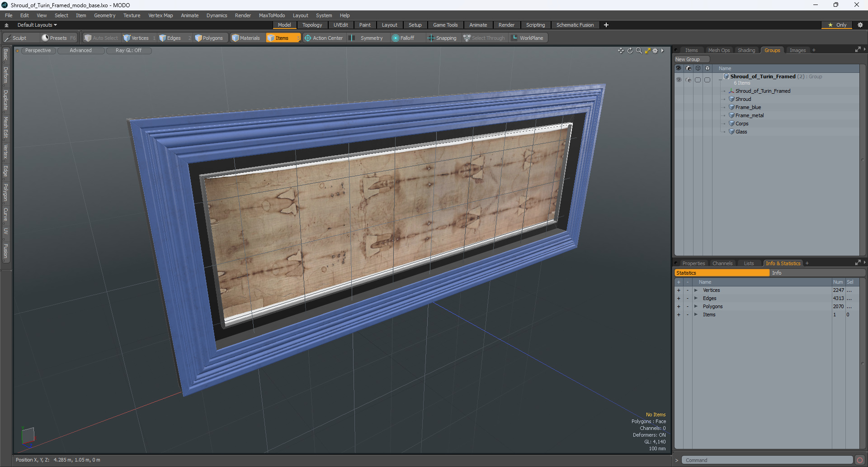The width and height of the screenshot is (868, 467).
Task: Select the Statistics section button
Action: point(722,273)
